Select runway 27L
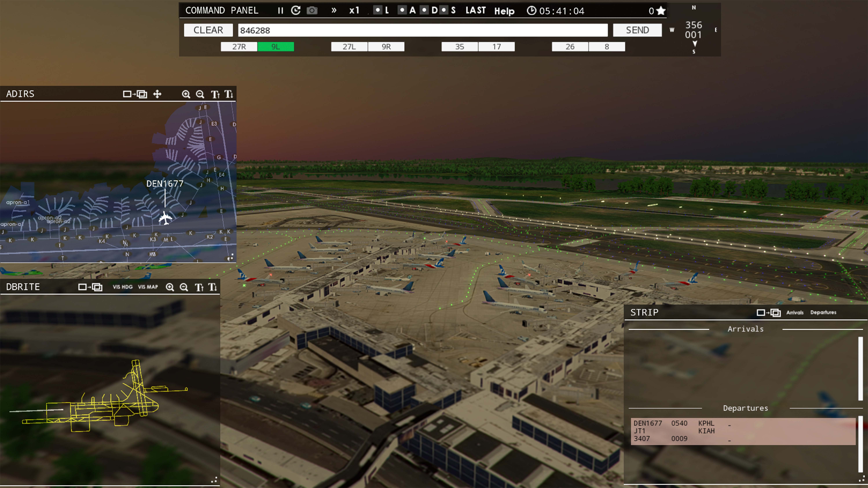This screenshot has width=868, height=488. 349,47
